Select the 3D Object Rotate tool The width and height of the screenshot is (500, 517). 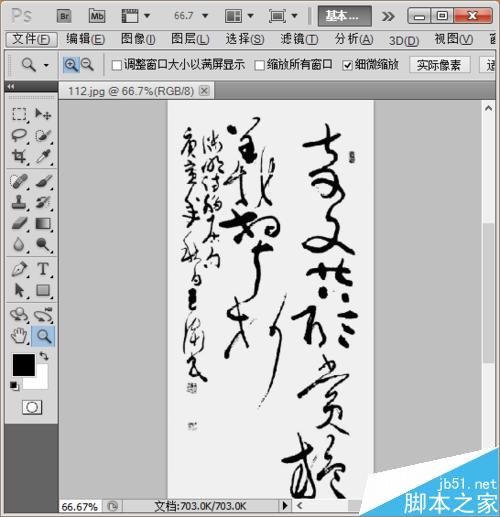[x=19, y=315]
